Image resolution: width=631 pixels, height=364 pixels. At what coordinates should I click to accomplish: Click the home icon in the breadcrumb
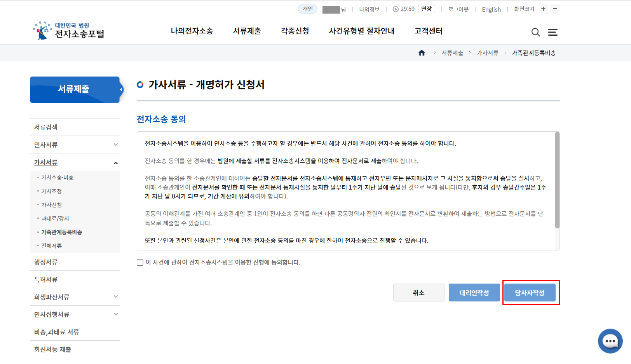click(x=422, y=52)
